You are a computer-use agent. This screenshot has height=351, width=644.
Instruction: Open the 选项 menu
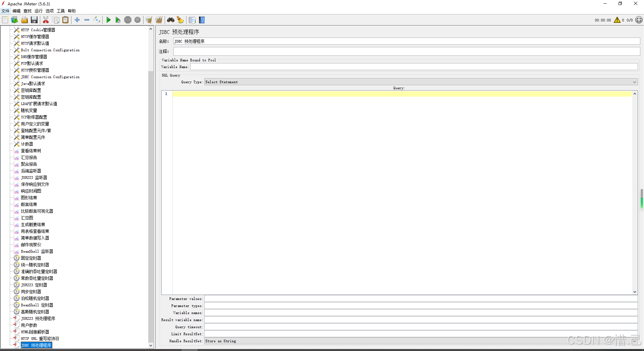(50, 11)
